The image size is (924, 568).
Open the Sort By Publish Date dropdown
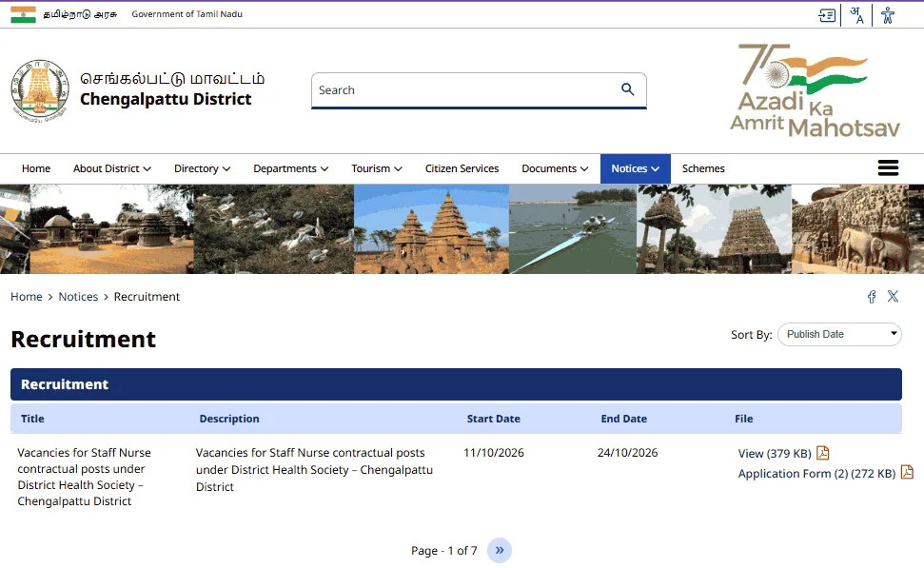pos(839,334)
